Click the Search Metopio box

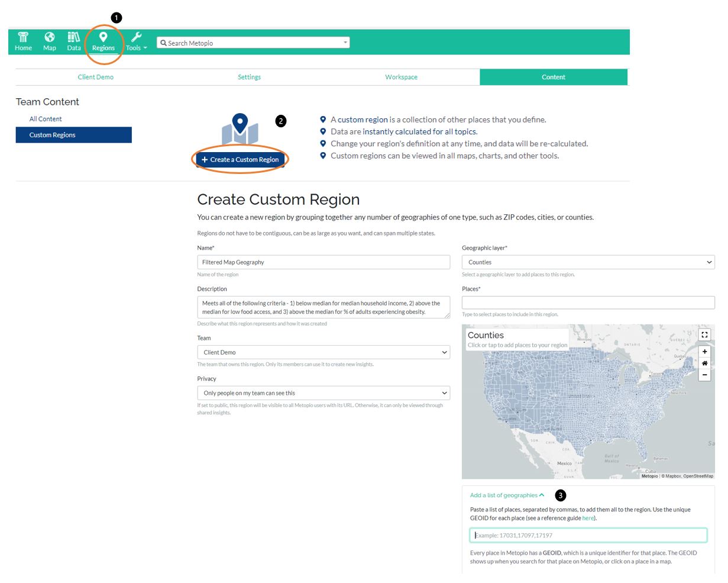coord(253,43)
